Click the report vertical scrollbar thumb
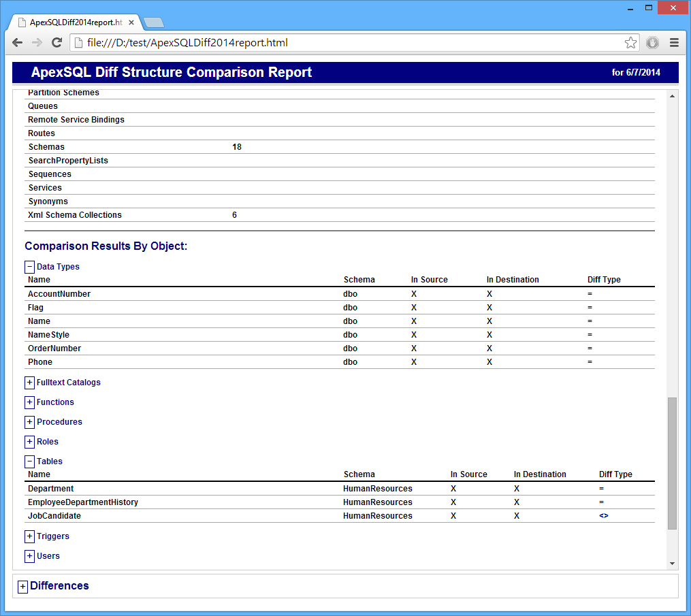 (672, 463)
